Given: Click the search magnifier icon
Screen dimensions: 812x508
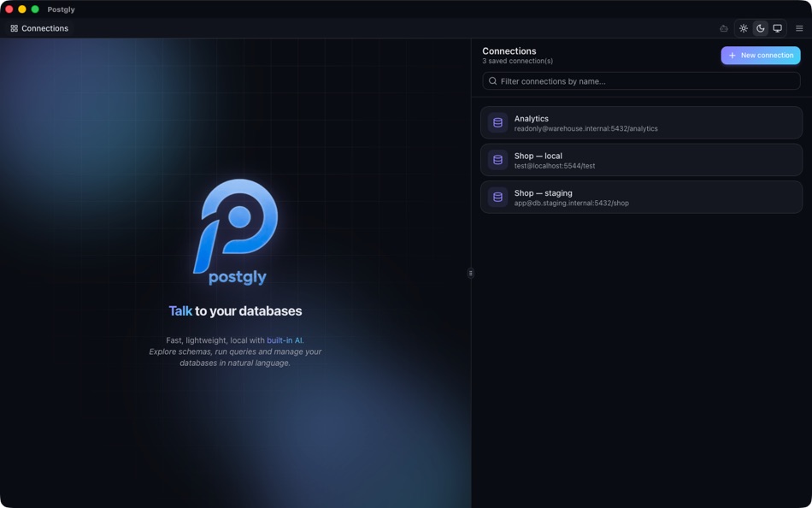Looking at the screenshot, I should click(492, 81).
